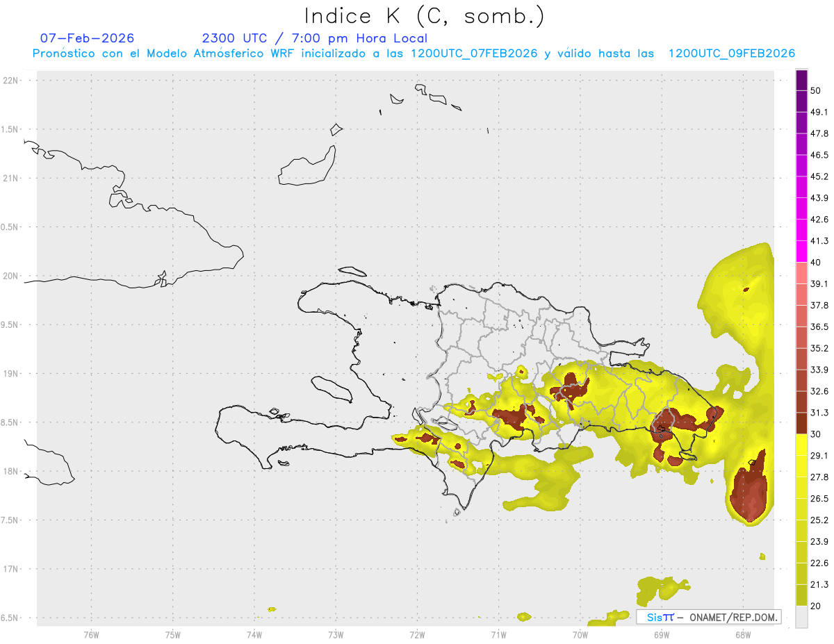Image resolution: width=834 pixels, height=644 pixels.
Task: Click the '37.8' color scale value
Action: click(819, 305)
